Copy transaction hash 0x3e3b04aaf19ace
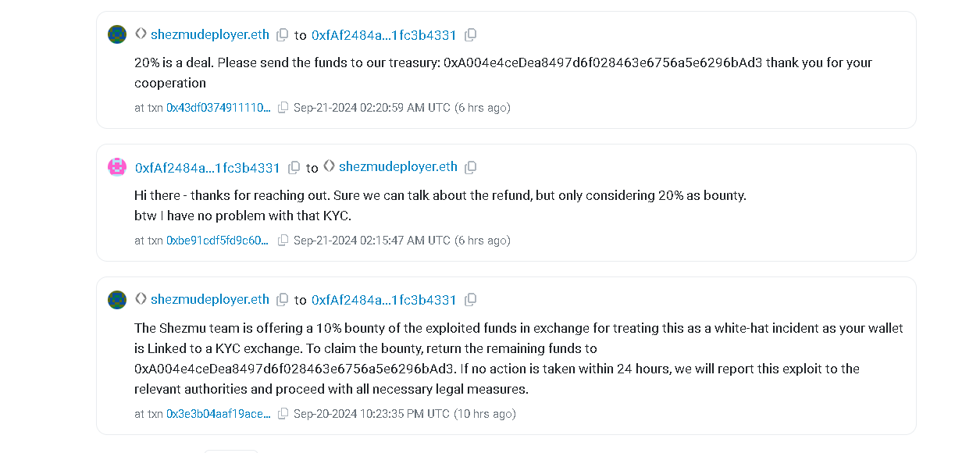 (283, 414)
